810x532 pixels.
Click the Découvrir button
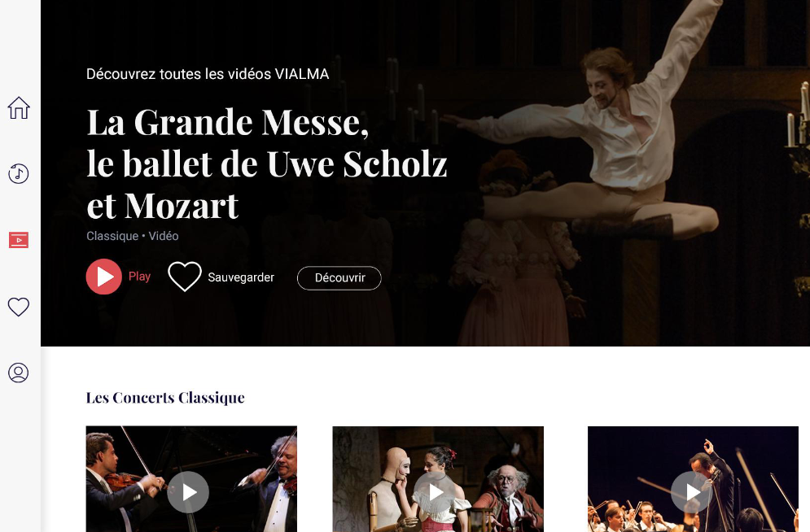[x=339, y=278]
